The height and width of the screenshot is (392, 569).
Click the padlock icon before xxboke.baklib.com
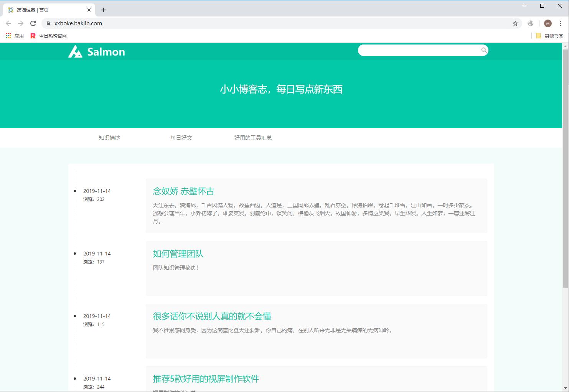pyautogui.click(x=48, y=23)
